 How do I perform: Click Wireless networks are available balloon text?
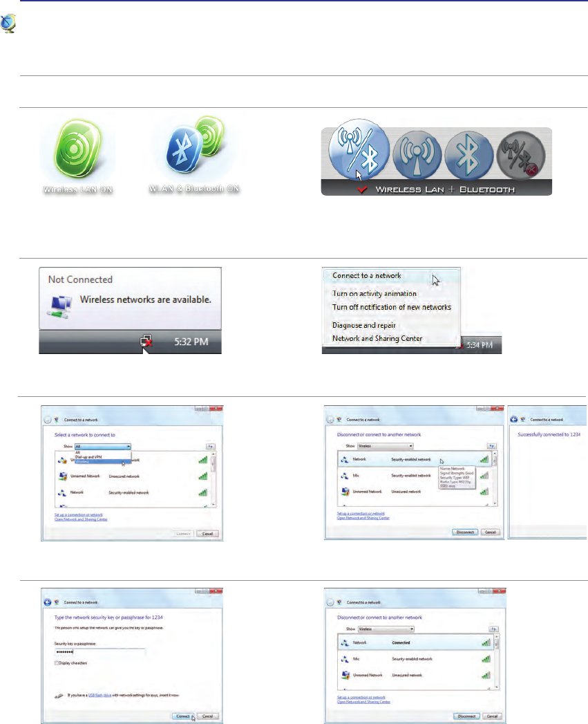click(x=145, y=299)
